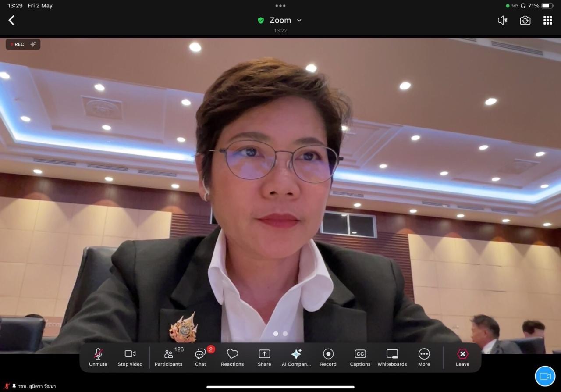Tap the blue floating camera button
Viewport: 561px width, 392px height.
pyautogui.click(x=545, y=376)
